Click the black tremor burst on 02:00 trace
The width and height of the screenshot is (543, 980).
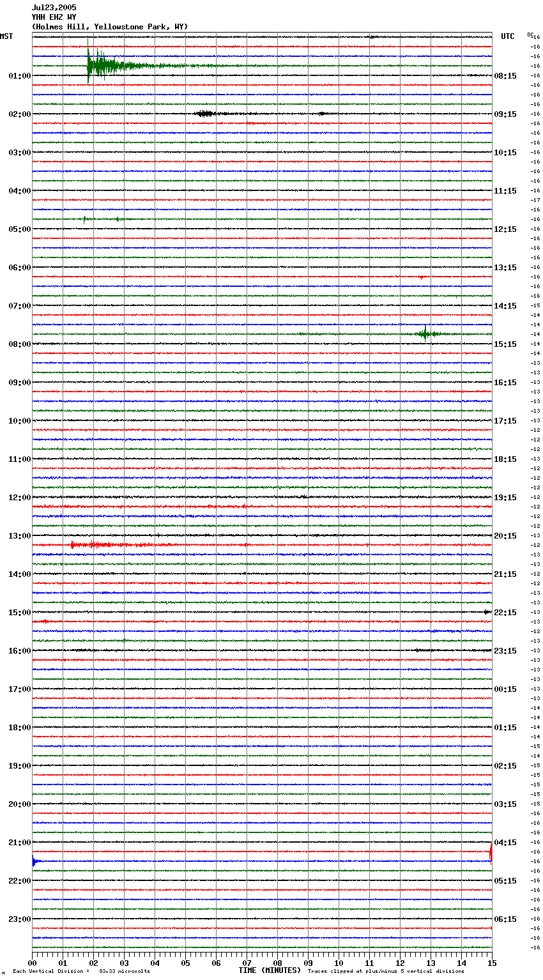(206, 114)
